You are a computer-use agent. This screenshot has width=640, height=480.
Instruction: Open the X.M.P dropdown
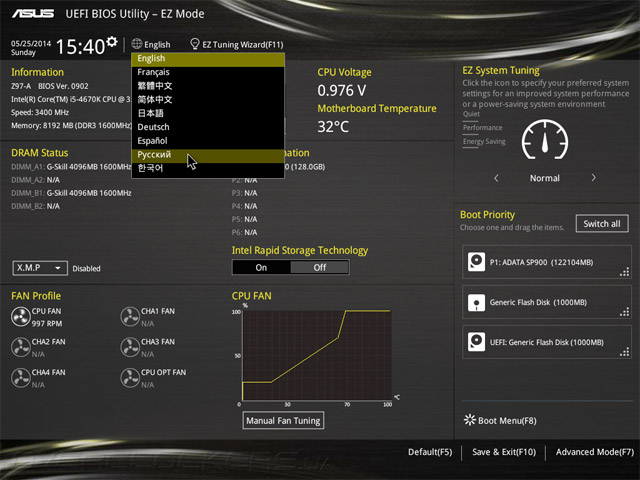[x=40, y=268]
